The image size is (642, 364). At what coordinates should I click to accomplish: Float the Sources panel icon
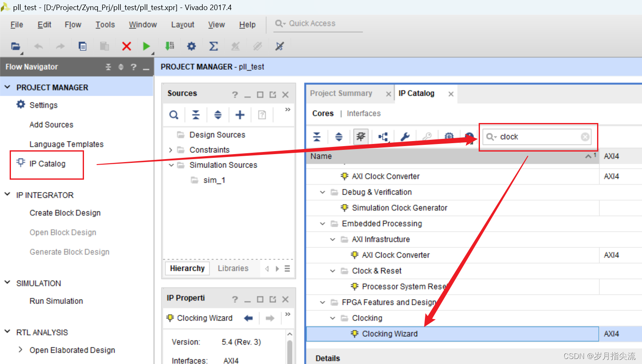[273, 95]
